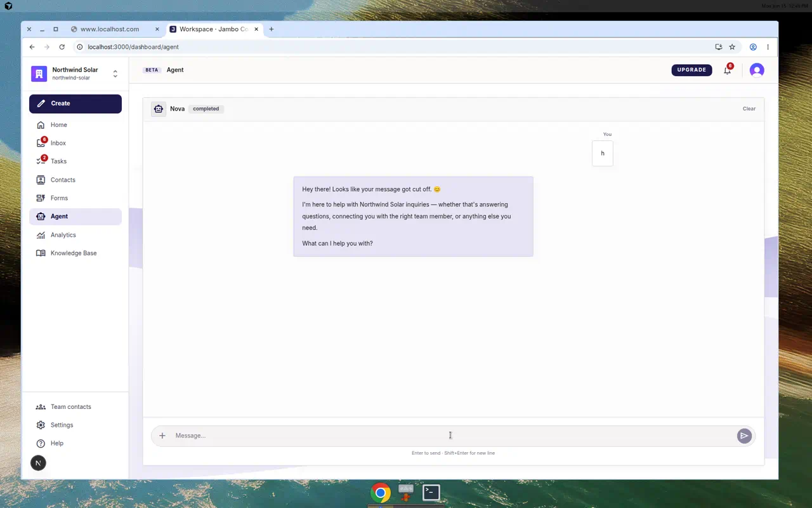
Task: Click the Help question mark icon
Action: click(x=41, y=443)
